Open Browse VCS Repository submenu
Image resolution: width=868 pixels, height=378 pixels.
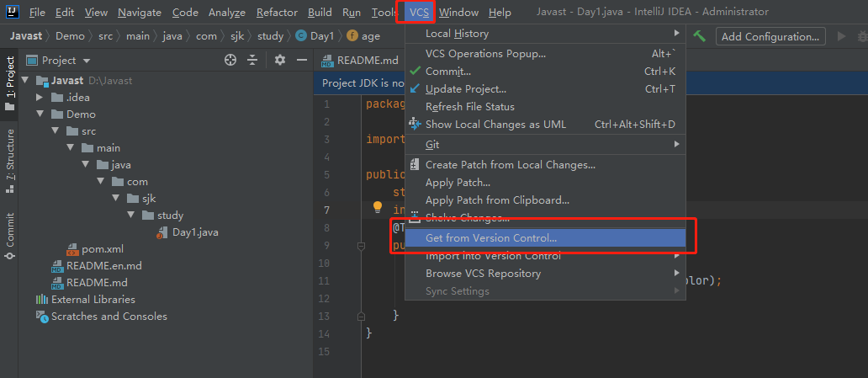545,274
